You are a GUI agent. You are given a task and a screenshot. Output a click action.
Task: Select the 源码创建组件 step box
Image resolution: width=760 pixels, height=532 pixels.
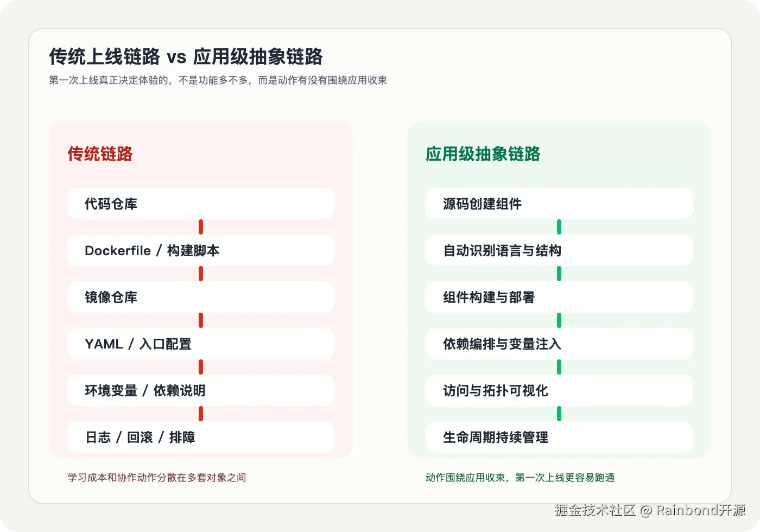point(559,204)
